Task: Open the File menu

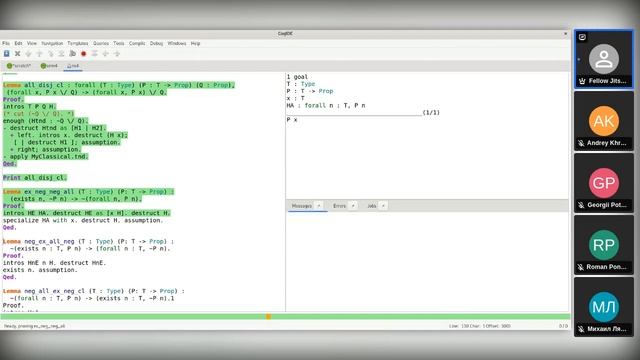Action: [6, 43]
